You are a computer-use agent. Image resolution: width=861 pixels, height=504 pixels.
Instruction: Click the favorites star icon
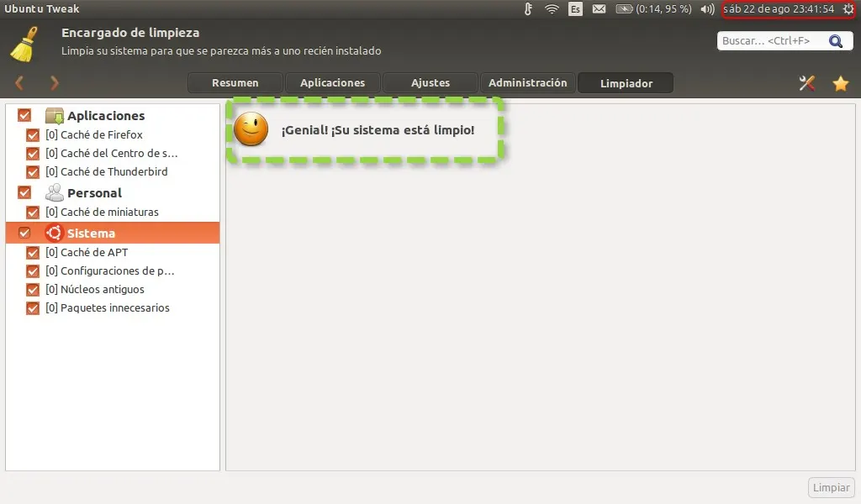[840, 83]
